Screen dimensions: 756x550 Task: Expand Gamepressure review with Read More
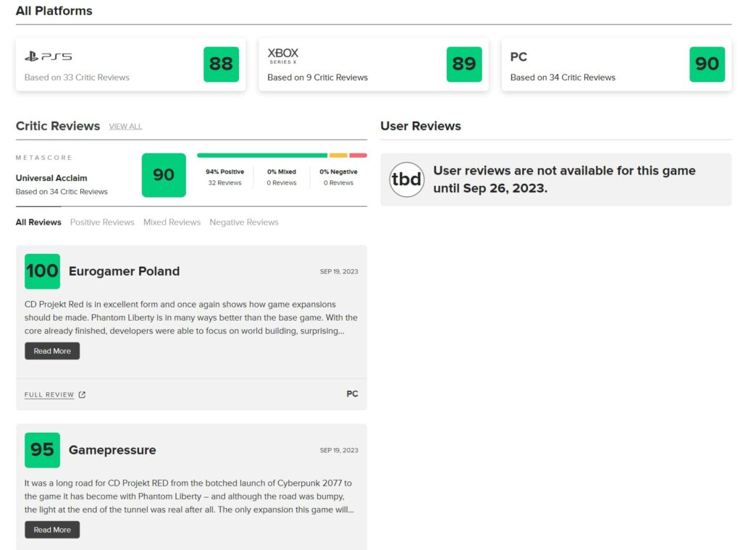pos(52,530)
